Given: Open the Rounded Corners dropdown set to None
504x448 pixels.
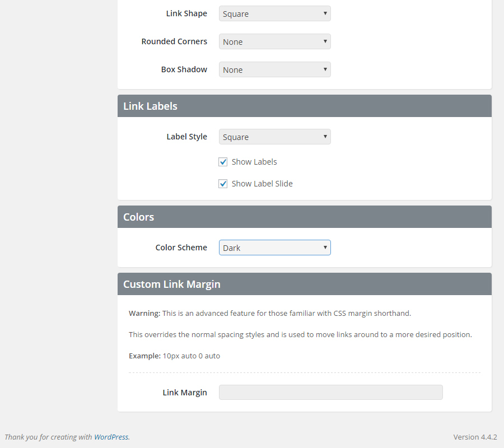Looking at the screenshot, I should (x=274, y=41).
